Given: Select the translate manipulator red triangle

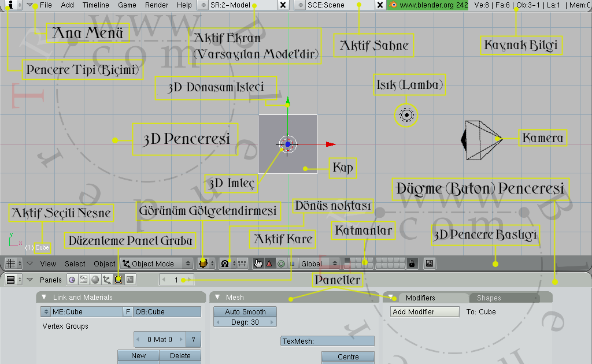Looking at the screenshot, I should pos(269,263).
